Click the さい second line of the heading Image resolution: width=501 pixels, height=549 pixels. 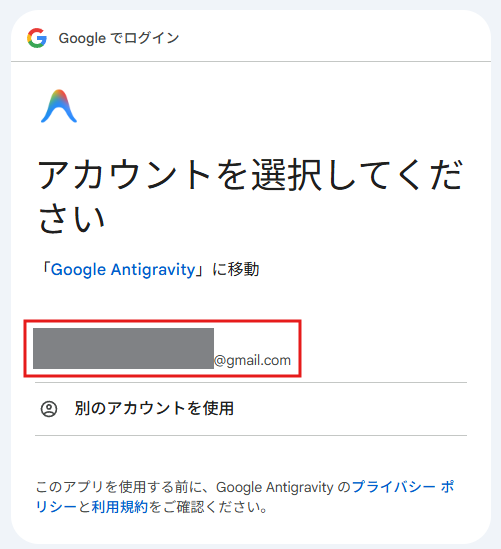click(x=71, y=218)
